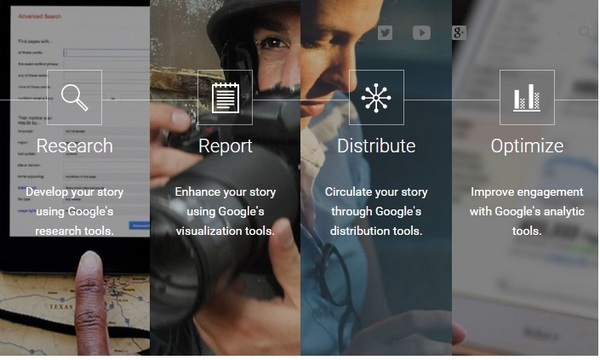Image resolution: width=600 pixels, height=360 pixels.
Task: Select the Optimize heading
Action: point(527,146)
